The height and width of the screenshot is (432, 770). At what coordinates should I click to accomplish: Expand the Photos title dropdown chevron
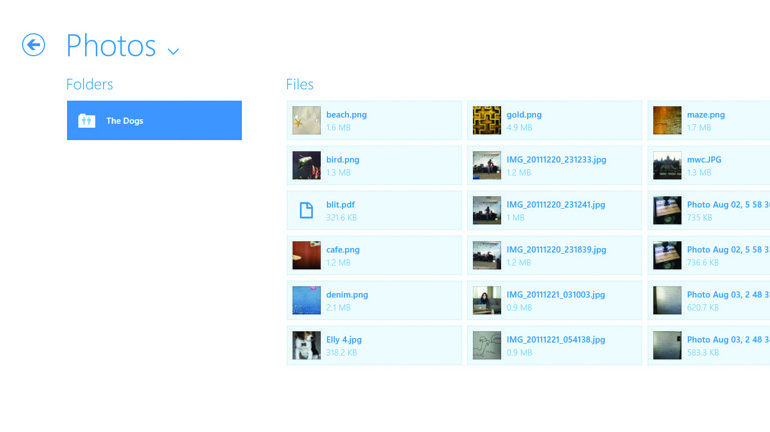pos(173,51)
